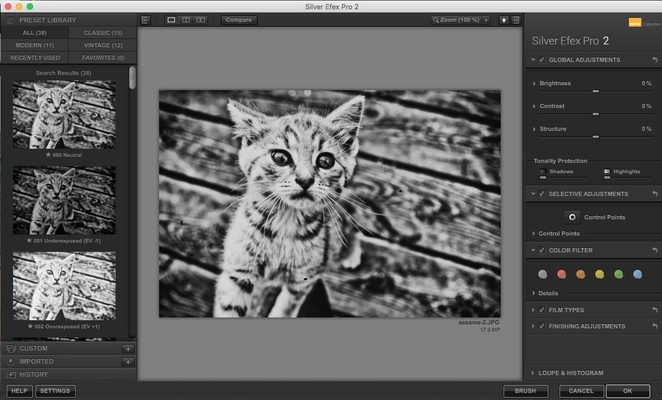
Task: Hide the left preset panel icon
Action: coord(145,19)
